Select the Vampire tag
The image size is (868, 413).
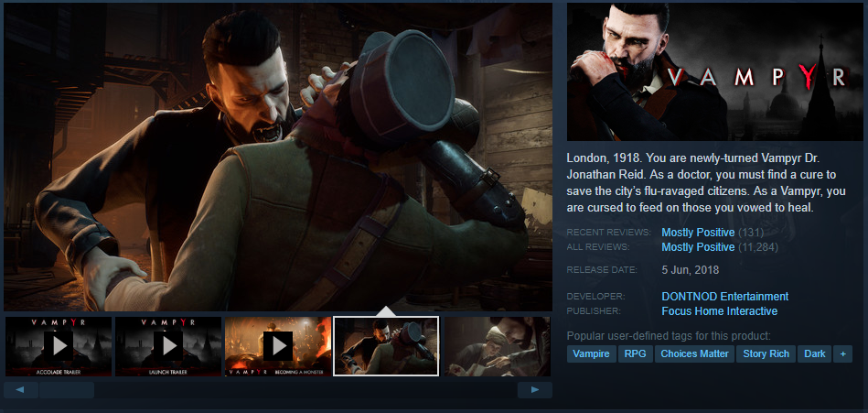click(x=591, y=353)
